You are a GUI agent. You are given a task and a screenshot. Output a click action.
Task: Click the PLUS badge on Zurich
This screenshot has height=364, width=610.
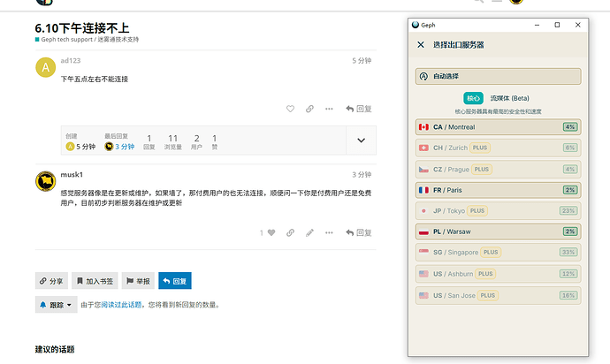(480, 148)
